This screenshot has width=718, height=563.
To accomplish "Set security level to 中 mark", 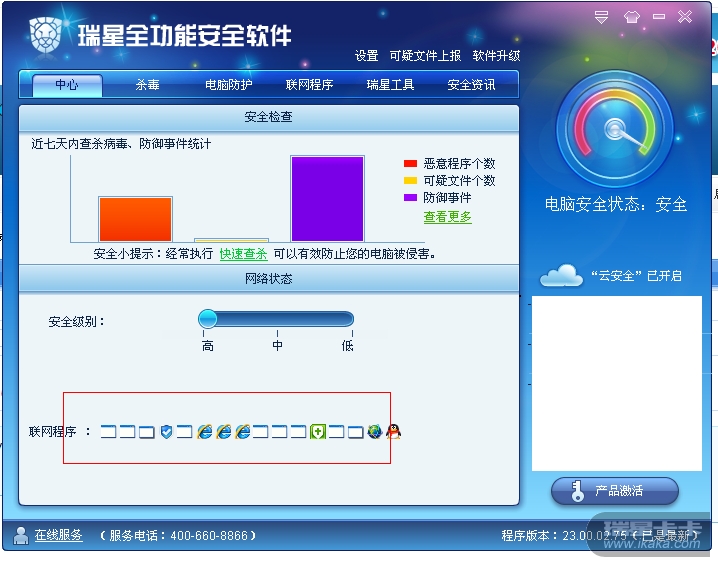I will tap(277, 345).
